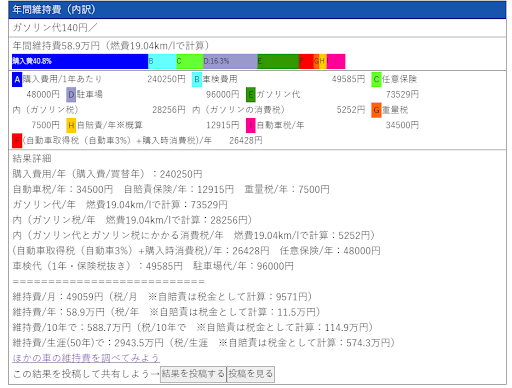Click the light green C bar segment

(190, 61)
